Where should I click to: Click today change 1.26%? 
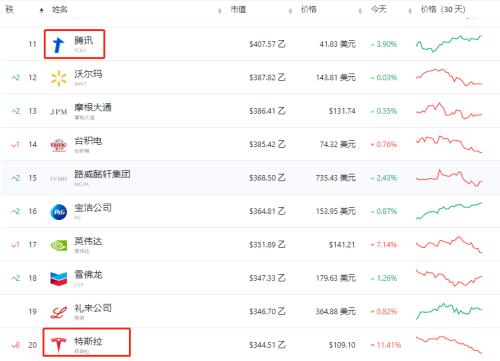384,278
